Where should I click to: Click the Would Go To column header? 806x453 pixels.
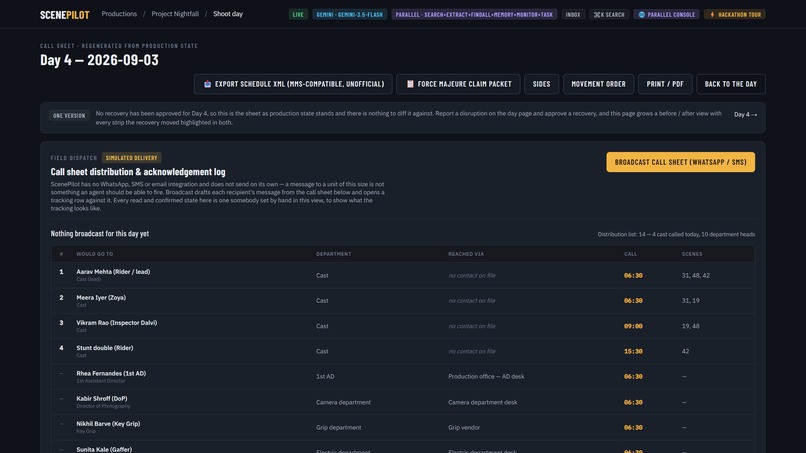pos(95,254)
